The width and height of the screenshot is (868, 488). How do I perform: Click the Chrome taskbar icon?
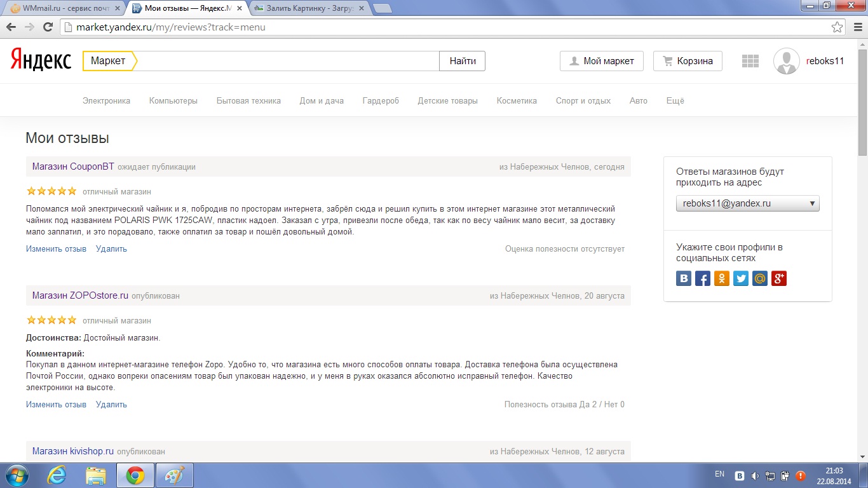click(x=135, y=475)
